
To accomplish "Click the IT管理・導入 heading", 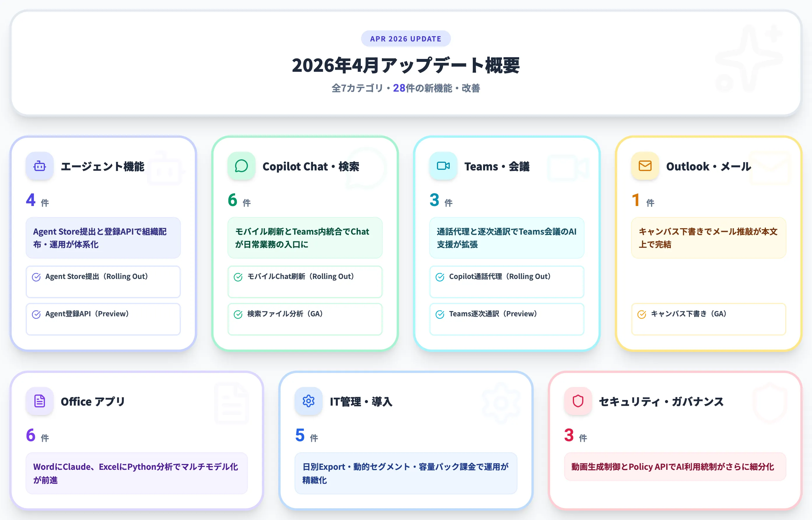I will 361,402.
